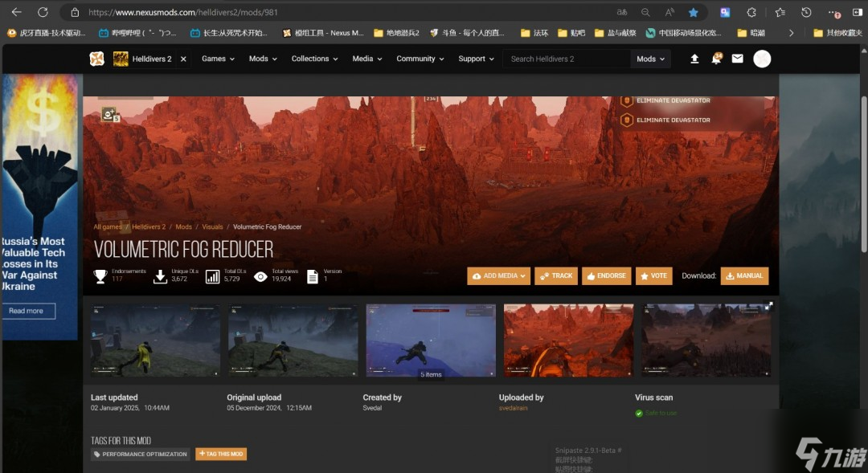This screenshot has width=868, height=473.
Task: Open the second foggy hill screenshot thumbnail
Action: tap(293, 340)
